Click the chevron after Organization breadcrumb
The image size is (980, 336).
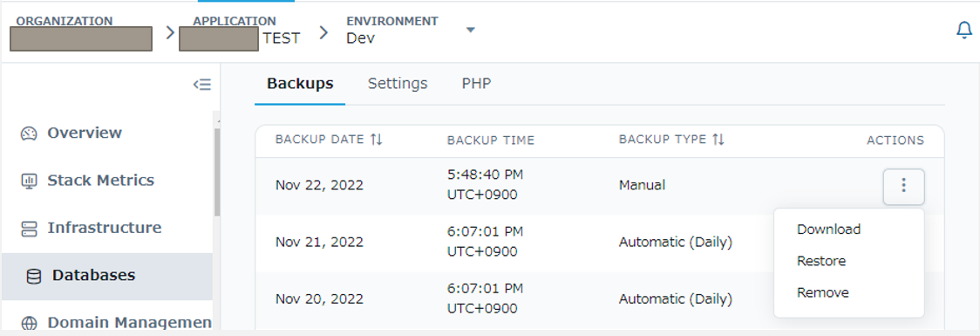pos(170,32)
